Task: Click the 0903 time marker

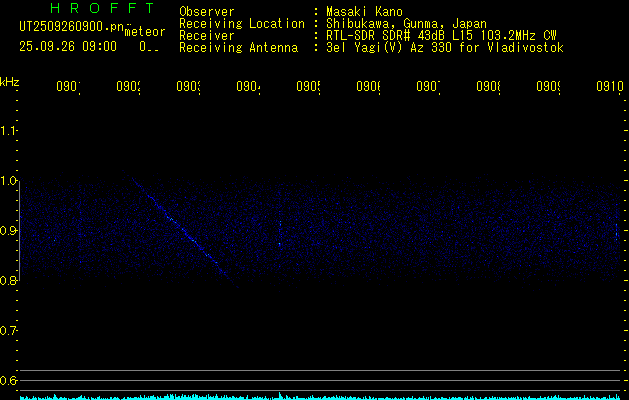Action: (189, 86)
